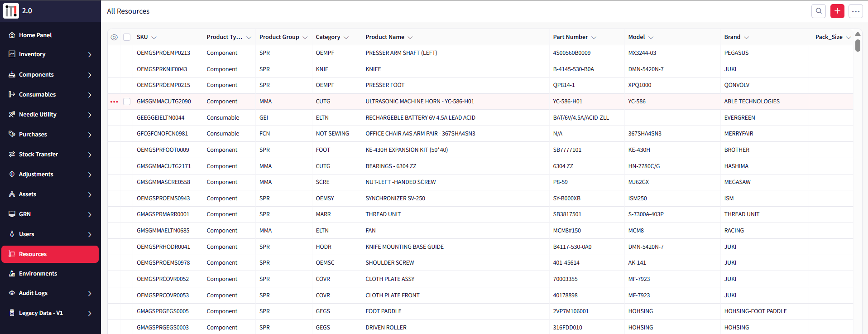Screen dimensions: 868x334
Task: Open the Purchases menu item
Action: coord(33,134)
